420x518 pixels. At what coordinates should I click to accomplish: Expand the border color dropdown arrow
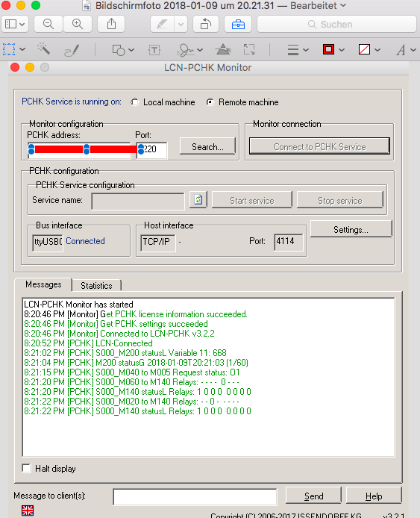[342, 50]
